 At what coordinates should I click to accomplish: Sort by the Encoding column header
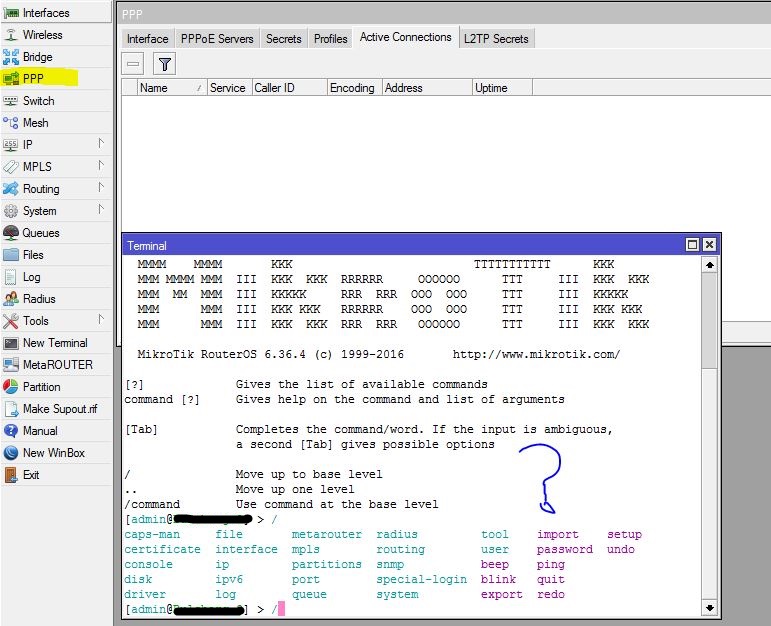point(355,88)
